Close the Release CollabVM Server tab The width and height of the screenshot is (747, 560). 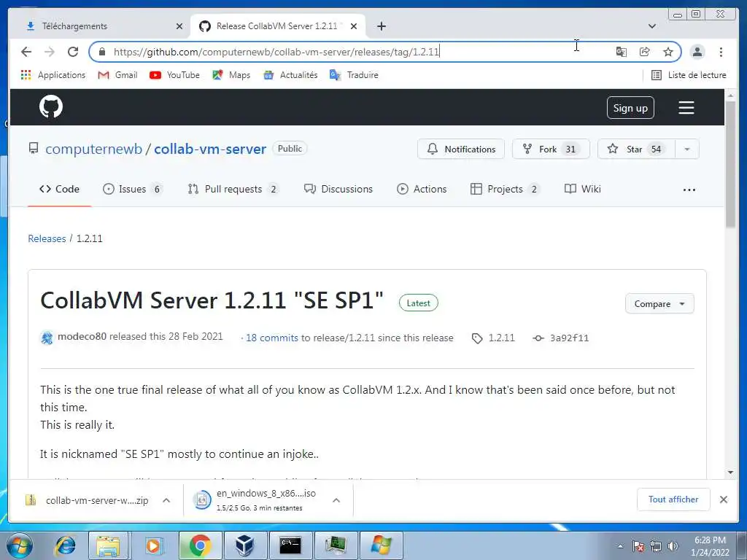pos(354,26)
